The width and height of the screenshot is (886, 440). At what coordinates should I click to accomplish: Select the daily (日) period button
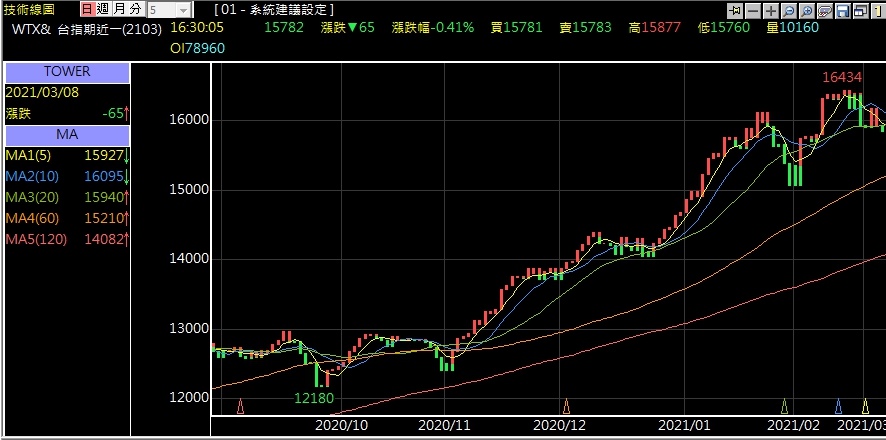tap(87, 9)
